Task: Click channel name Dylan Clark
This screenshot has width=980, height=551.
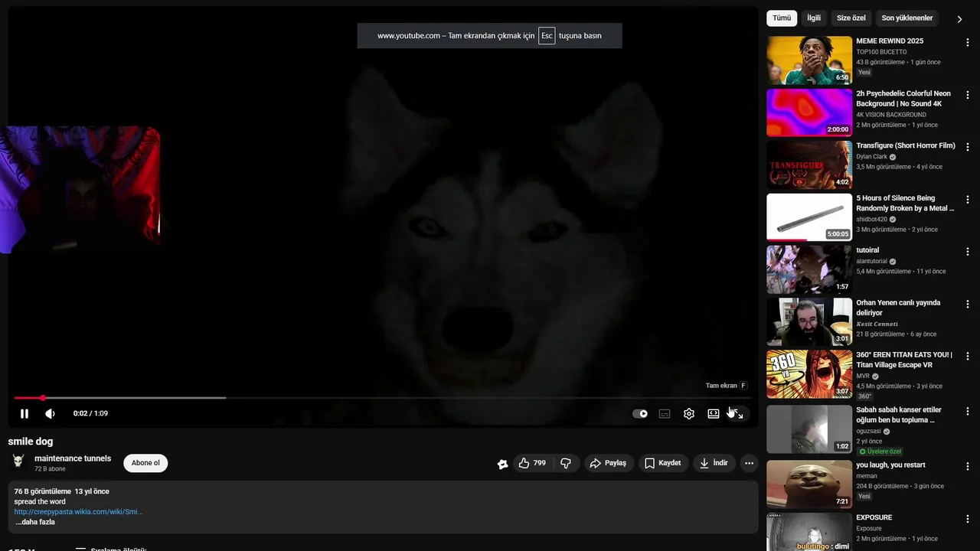Action: [x=871, y=157]
